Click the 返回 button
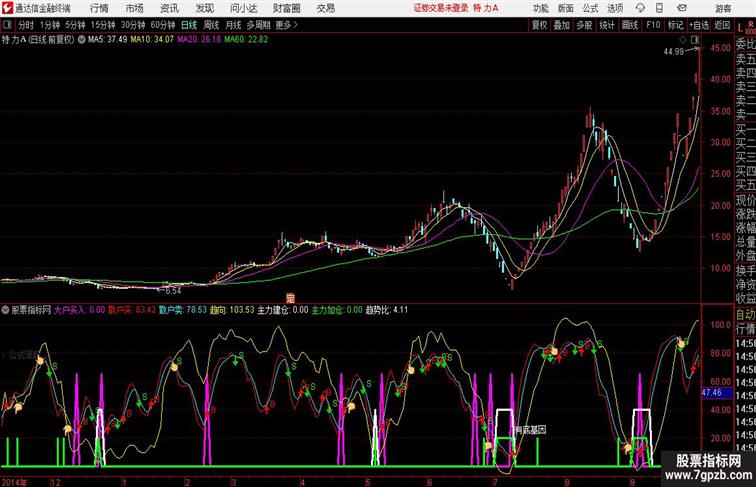This screenshot has height=487, width=756. (722, 25)
